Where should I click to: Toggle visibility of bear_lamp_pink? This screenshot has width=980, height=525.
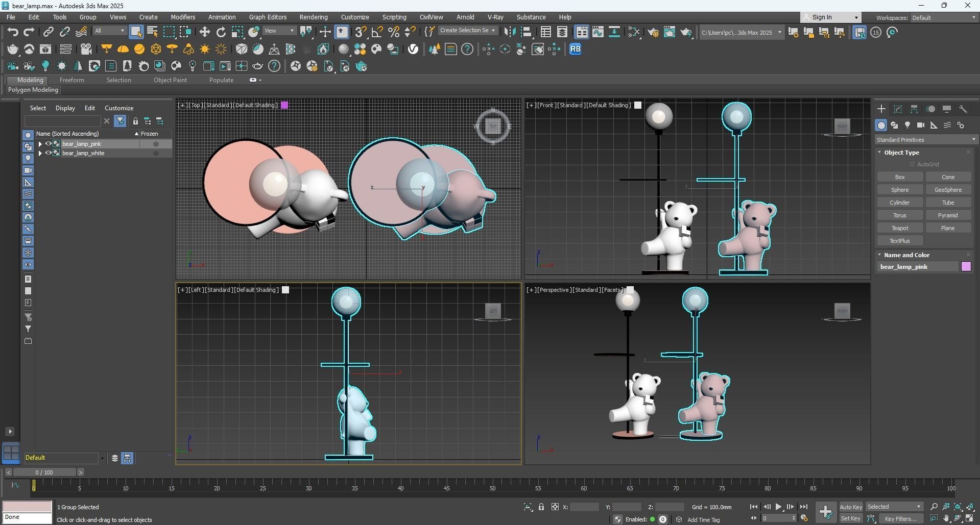pyautogui.click(x=49, y=144)
